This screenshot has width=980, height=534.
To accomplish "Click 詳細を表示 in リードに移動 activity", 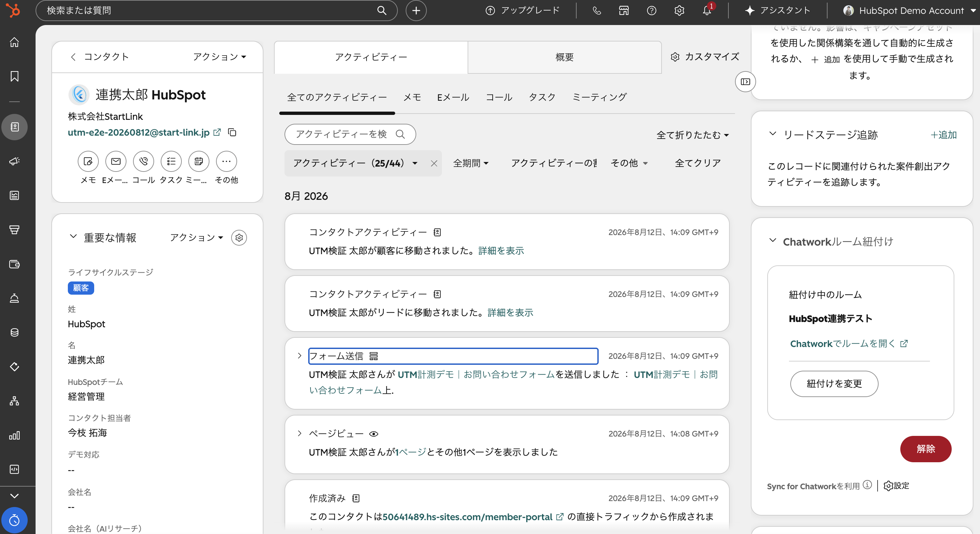I will click(x=510, y=313).
